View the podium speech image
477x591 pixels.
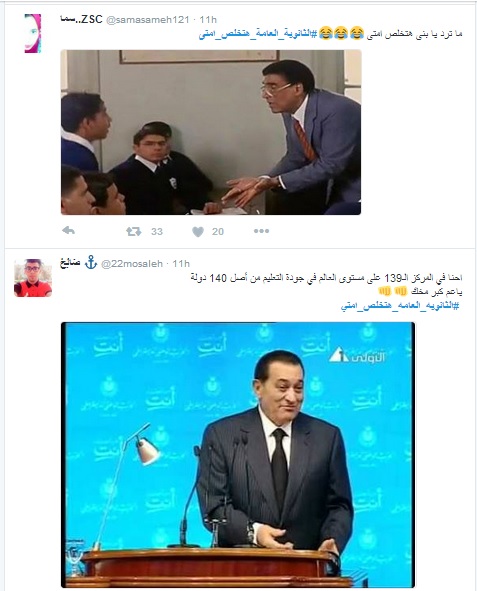click(238, 455)
